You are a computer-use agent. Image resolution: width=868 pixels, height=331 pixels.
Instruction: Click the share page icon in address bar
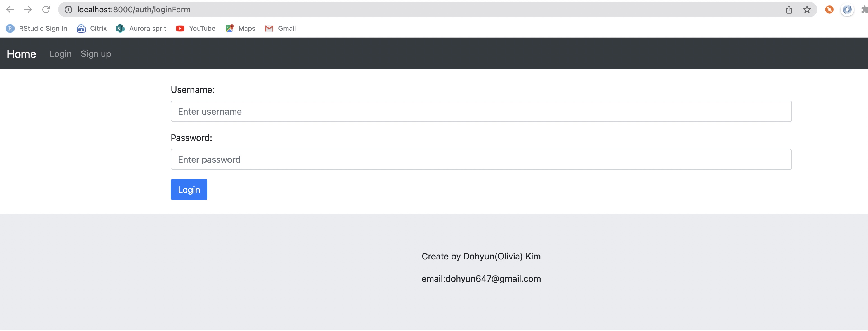point(789,10)
